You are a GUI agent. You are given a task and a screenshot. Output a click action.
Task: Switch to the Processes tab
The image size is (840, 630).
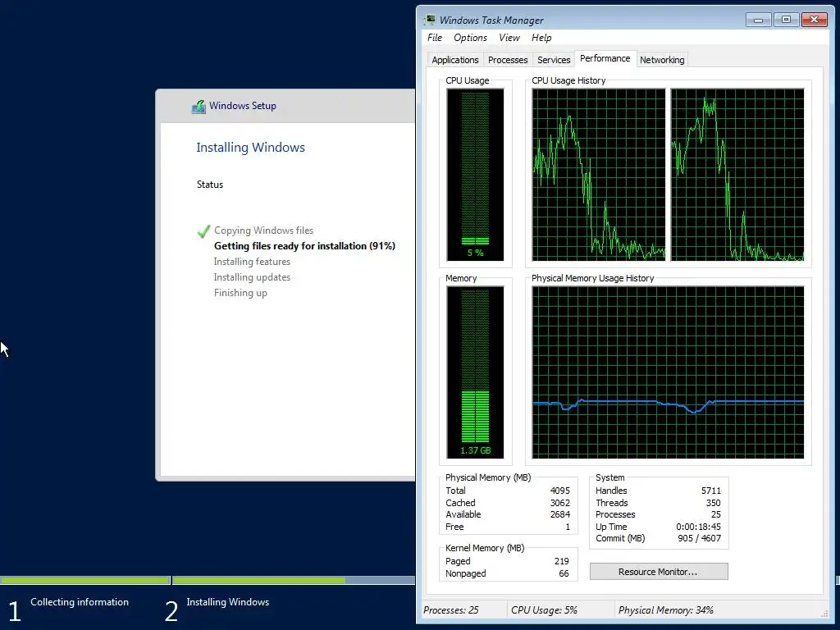coord(507,59)
